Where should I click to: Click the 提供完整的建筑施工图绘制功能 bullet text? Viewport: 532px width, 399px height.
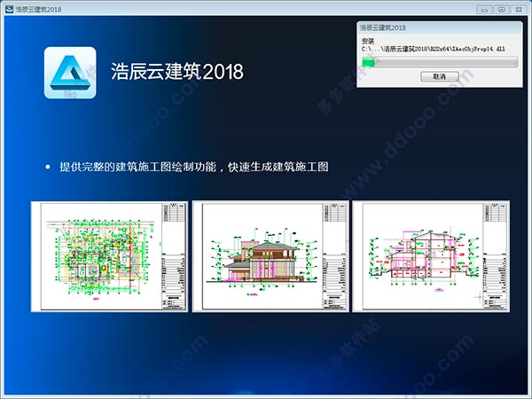point(194,167)
